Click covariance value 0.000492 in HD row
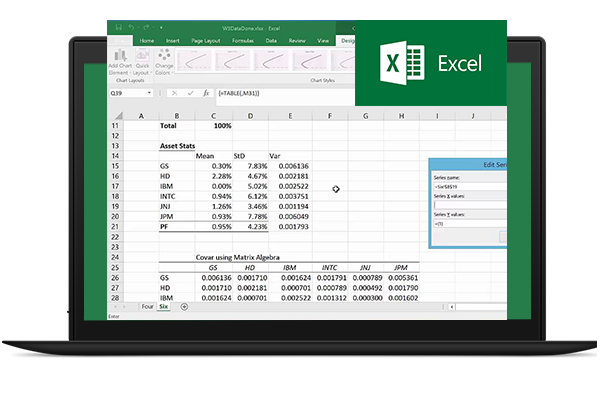 (365, 288)
